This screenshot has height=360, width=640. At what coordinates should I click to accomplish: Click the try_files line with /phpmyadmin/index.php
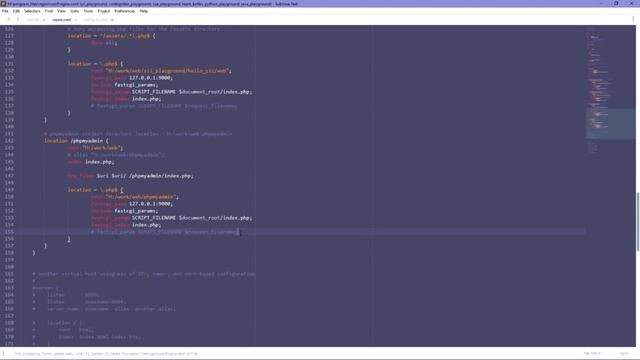tap(131, 176)
